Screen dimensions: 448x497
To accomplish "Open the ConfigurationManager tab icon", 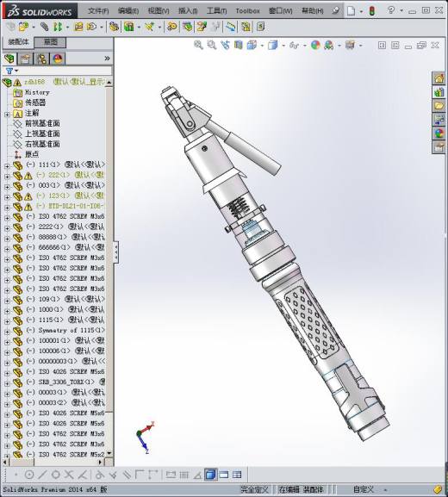I will [41, 59].
